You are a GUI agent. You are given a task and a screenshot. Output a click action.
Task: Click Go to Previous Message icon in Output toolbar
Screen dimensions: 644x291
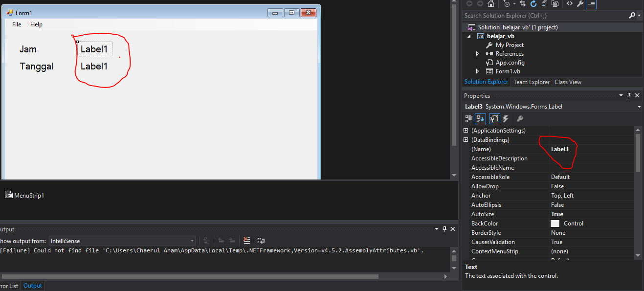[221, 241]
